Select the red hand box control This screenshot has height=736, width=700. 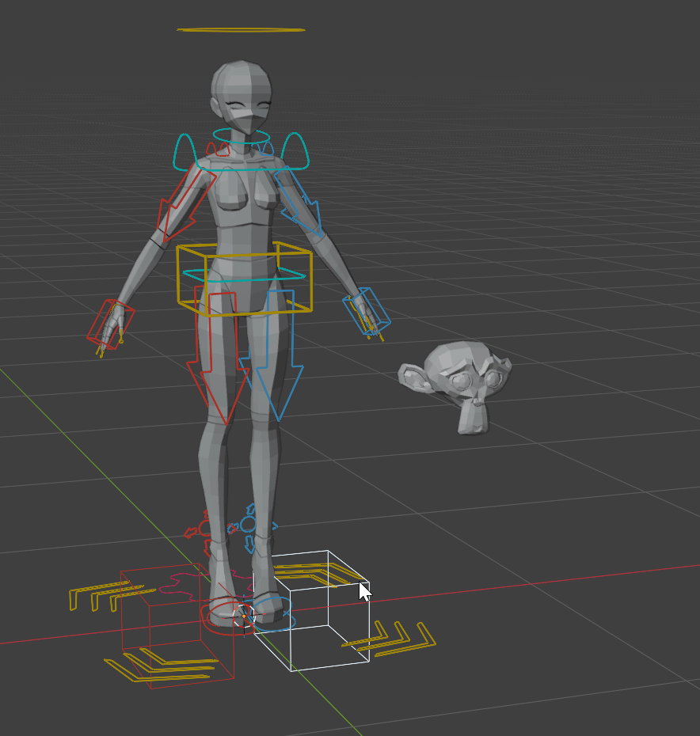(111, 324)
